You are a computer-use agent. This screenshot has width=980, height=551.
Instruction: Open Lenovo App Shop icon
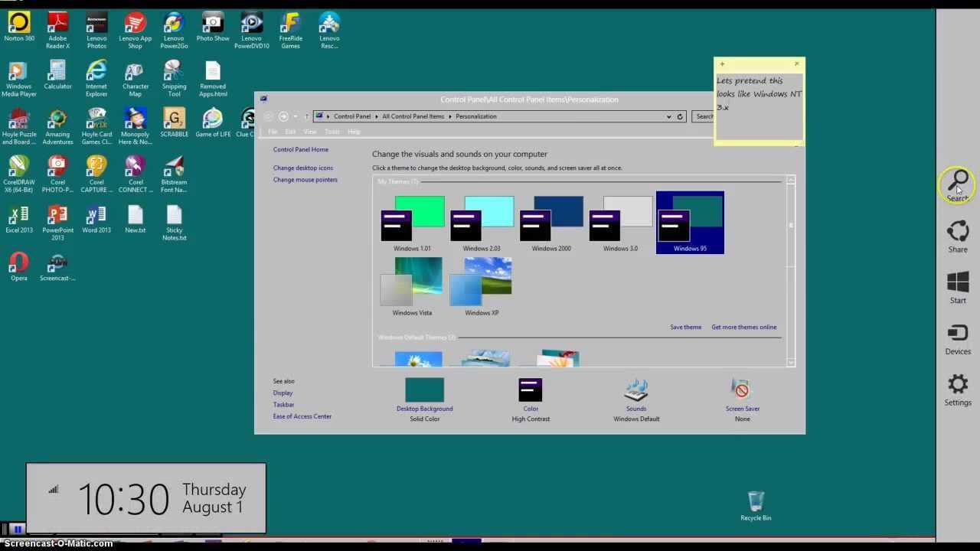point(135,31)
